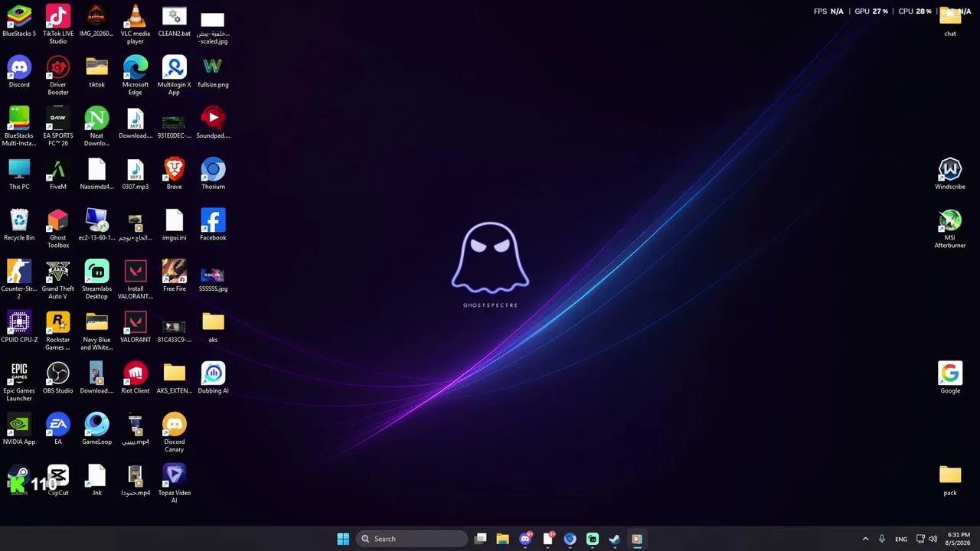Click the Facebook desktop shortcut
Image resolution: width=980 pixels, height=551 pixels.
pyautogui.click(x=213, y=225)
